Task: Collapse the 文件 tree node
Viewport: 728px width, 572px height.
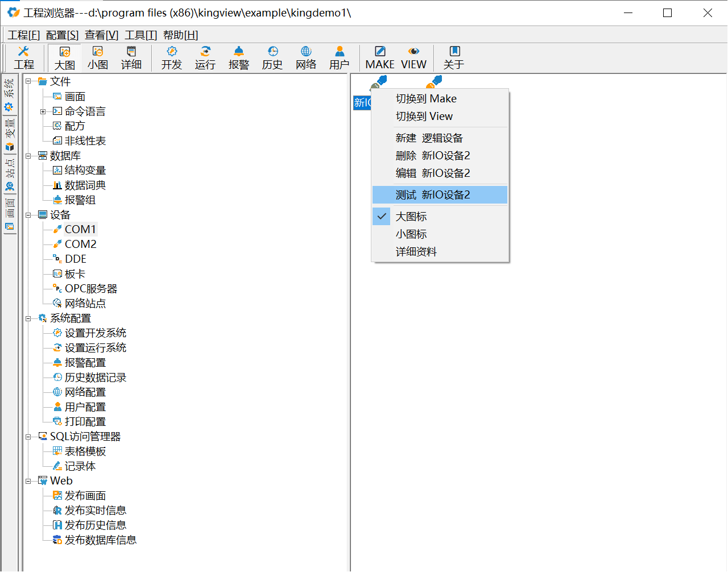Action: pyautogui.click(x=28, y=82)
